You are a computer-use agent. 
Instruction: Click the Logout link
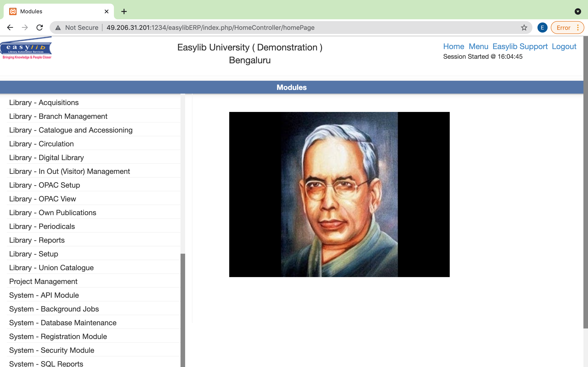(x=564, y=46)
